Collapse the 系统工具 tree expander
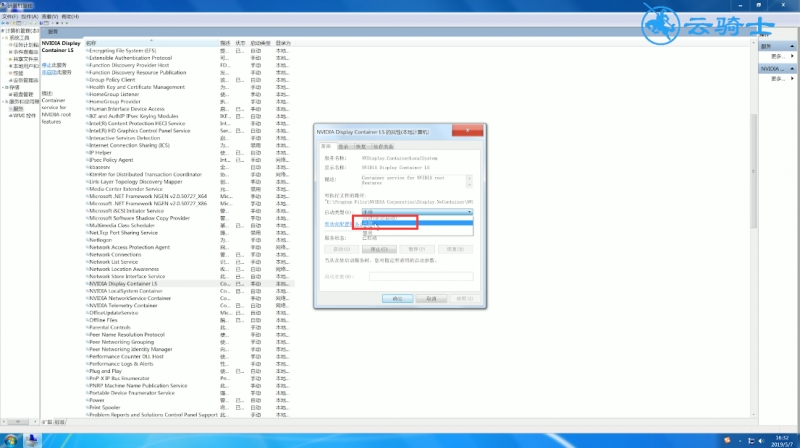800x448 pixels. [x=3, y=38]
